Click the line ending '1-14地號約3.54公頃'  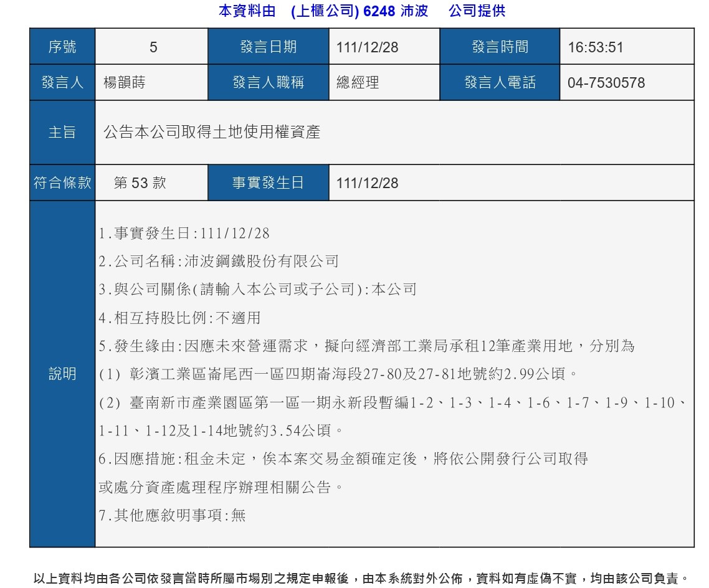point(221,430)
